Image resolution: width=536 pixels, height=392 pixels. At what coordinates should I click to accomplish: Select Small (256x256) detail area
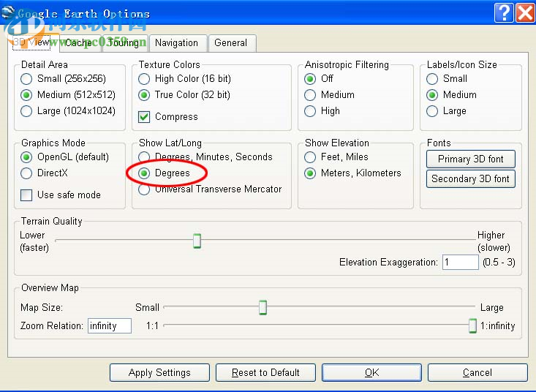click(63, 79)
